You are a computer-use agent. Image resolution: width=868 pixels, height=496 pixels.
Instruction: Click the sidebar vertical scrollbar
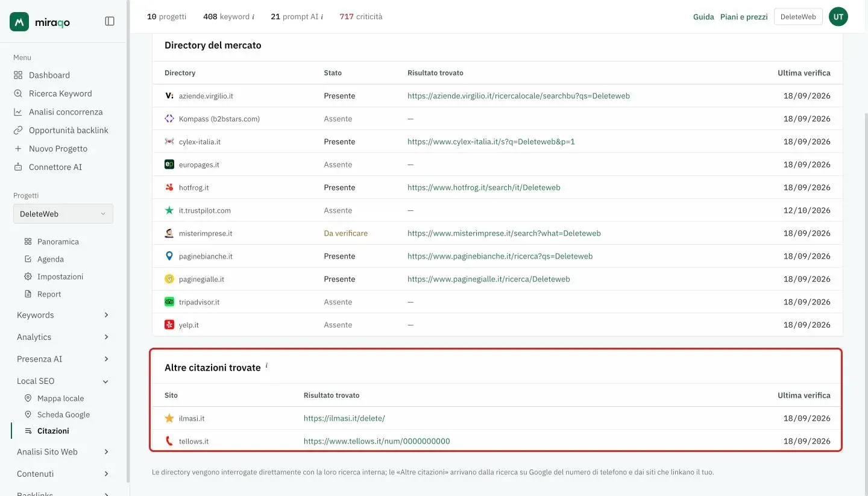coord(128,241)
